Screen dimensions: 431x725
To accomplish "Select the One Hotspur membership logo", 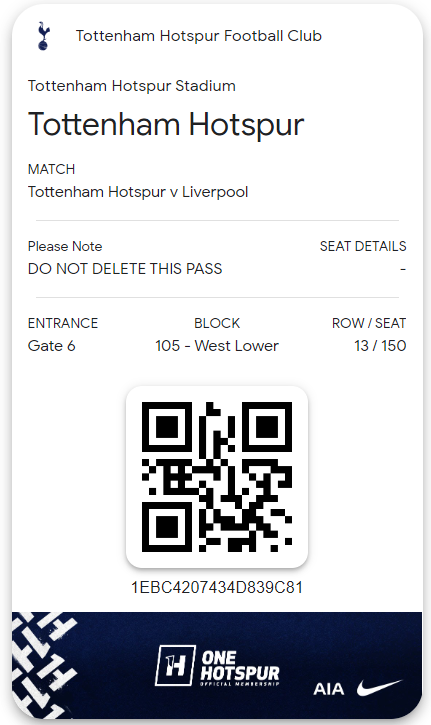I will (217, 665).
